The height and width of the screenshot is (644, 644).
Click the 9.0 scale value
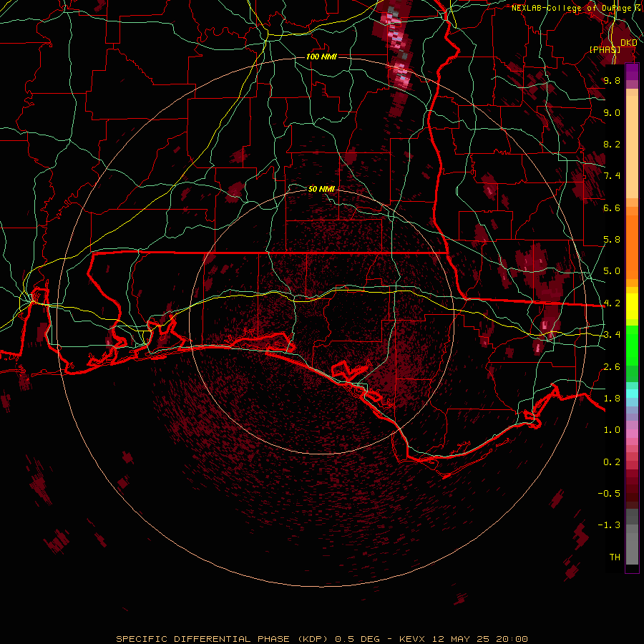(x=612, y=112)
